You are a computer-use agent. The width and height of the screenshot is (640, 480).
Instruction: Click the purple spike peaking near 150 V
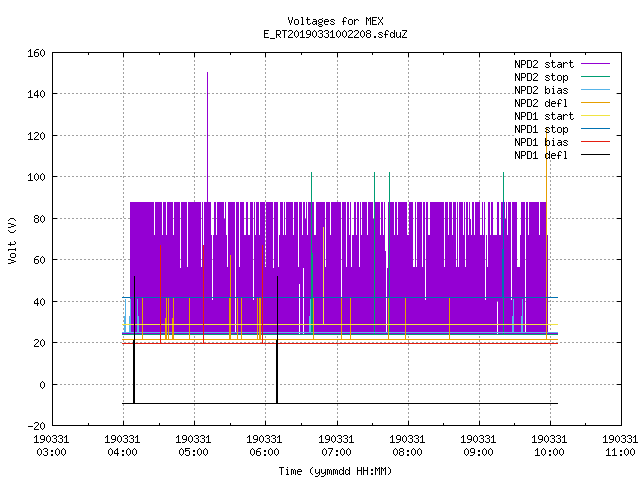(x=207, y=137)
